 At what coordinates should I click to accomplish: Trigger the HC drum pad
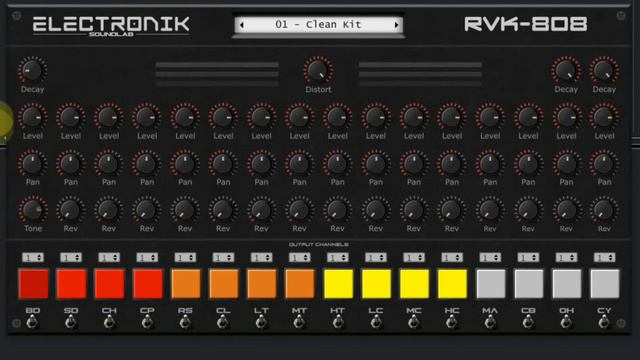click(x=452, y=284)
